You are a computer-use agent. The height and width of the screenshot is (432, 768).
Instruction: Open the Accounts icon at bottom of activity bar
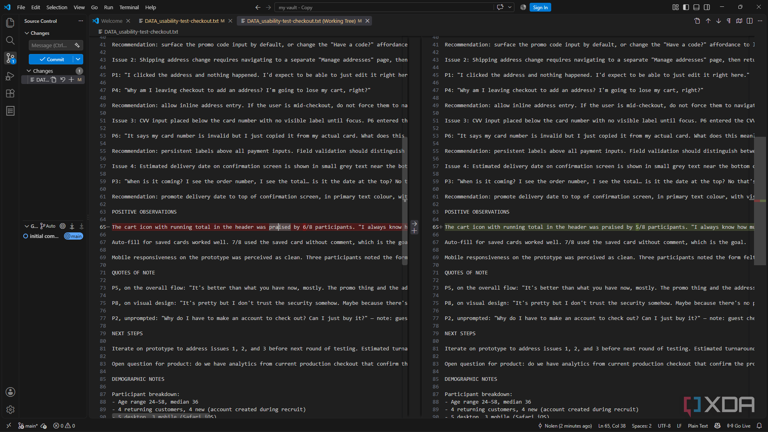10,392
